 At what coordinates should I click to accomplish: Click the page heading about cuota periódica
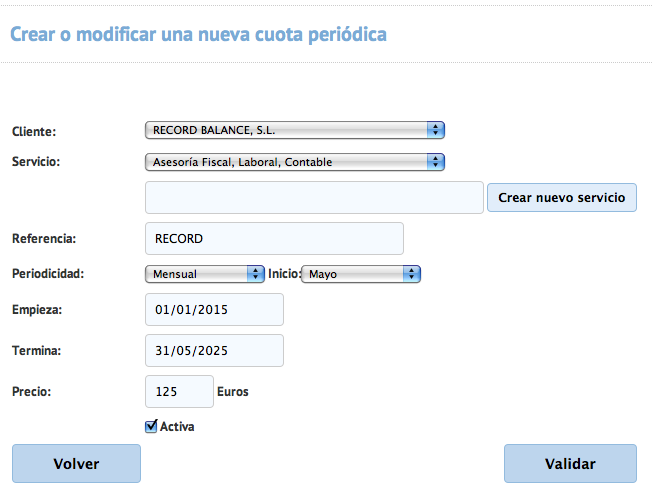(198, 35)
